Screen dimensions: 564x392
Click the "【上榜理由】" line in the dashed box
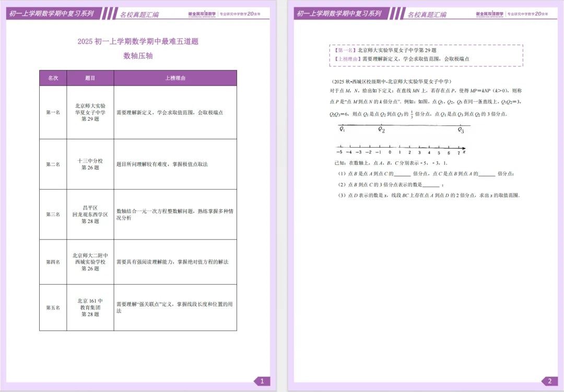click(402, 59)
